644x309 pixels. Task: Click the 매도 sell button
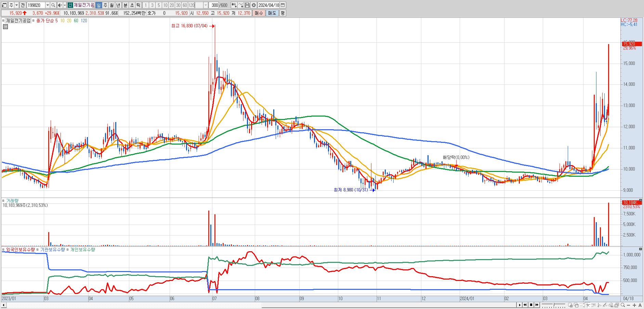pyautogui.click(x=272, y=13)
